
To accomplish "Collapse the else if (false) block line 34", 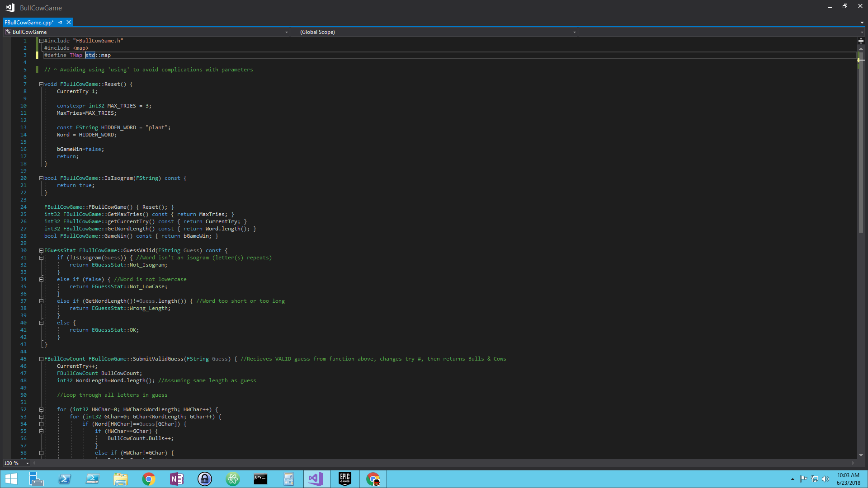I will [41, 279].
